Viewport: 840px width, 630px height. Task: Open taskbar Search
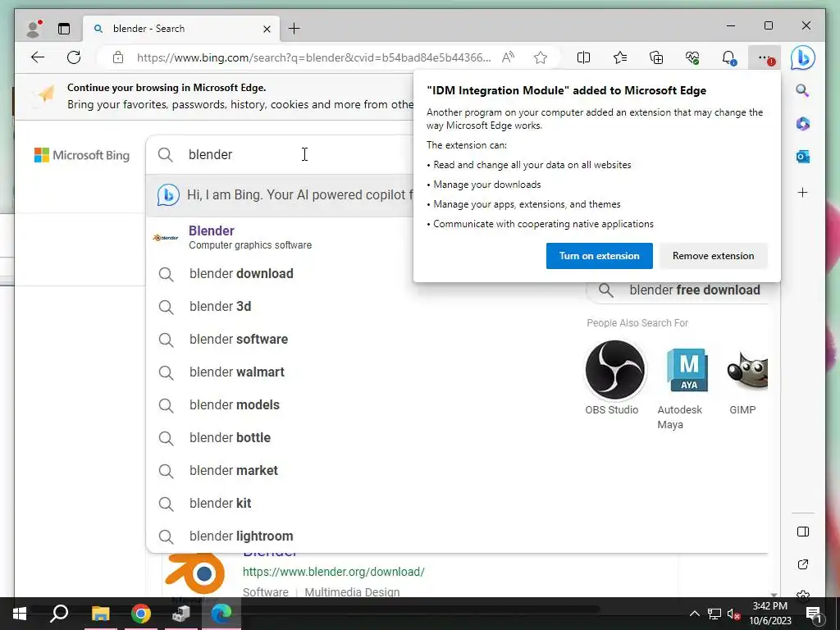59,614
